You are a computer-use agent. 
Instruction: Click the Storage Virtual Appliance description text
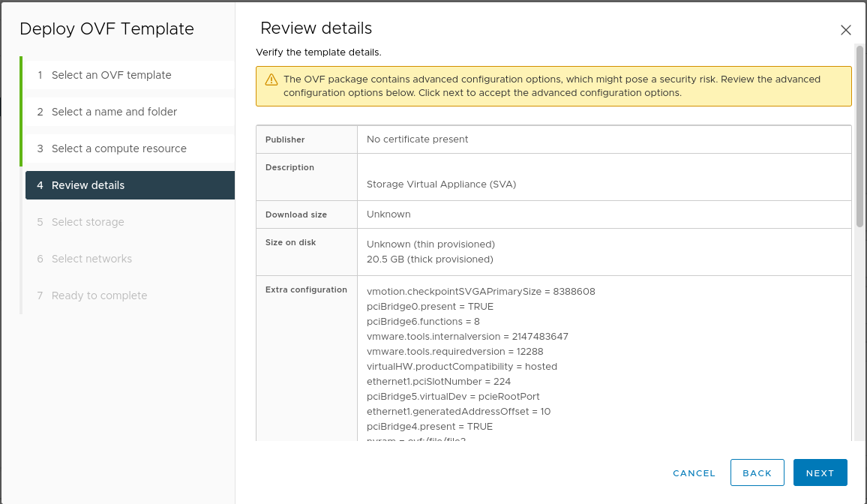pyautogui.click(x=441, y=184)
